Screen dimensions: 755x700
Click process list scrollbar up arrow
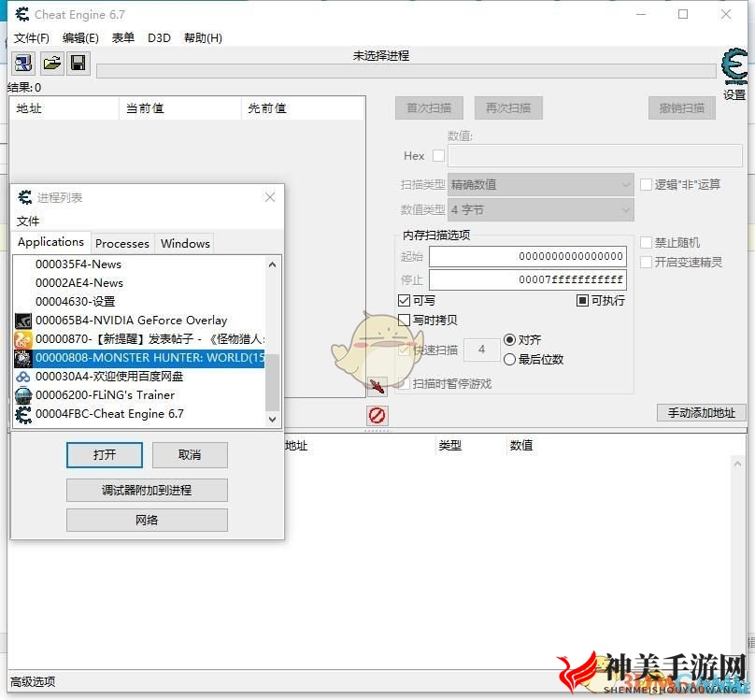(x=272, y=264)
